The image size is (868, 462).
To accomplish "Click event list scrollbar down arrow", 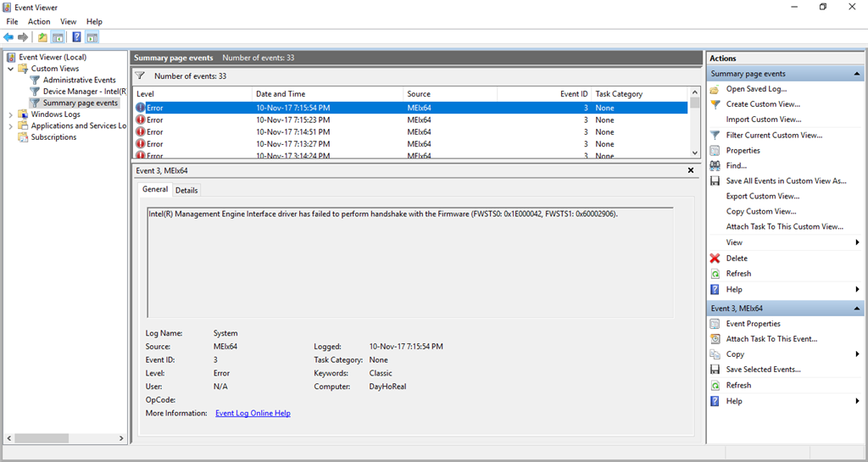I will tap(695, 153).
